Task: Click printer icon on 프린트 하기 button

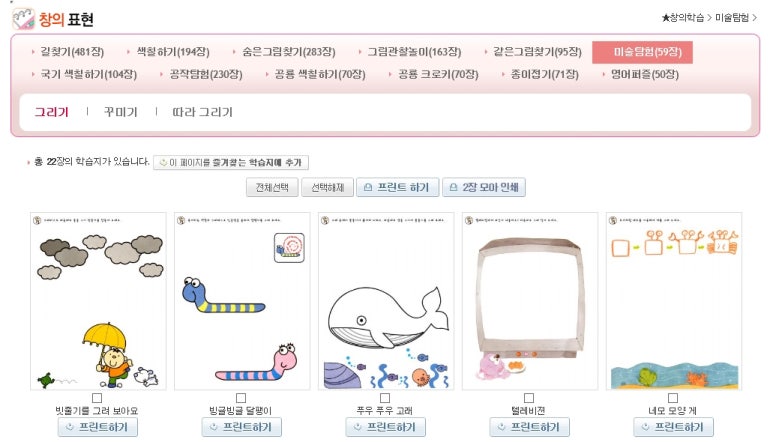Action: (x=368, y=187)
